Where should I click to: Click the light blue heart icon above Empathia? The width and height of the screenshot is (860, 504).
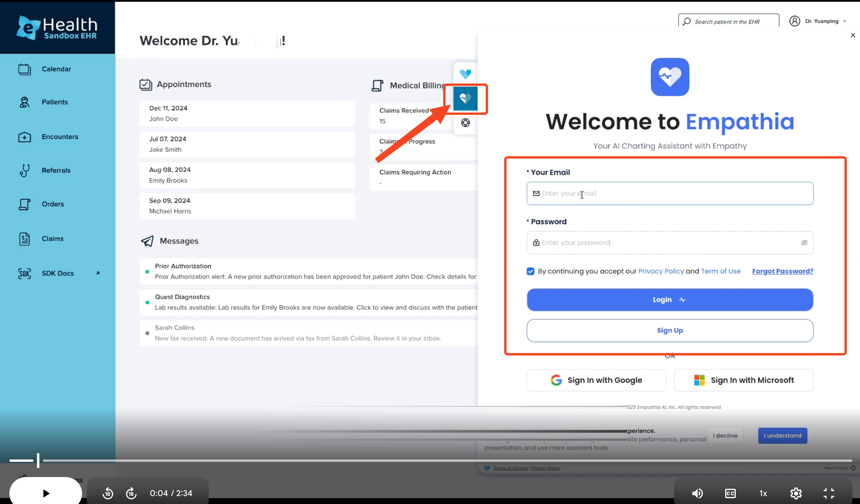click(465, 74)
